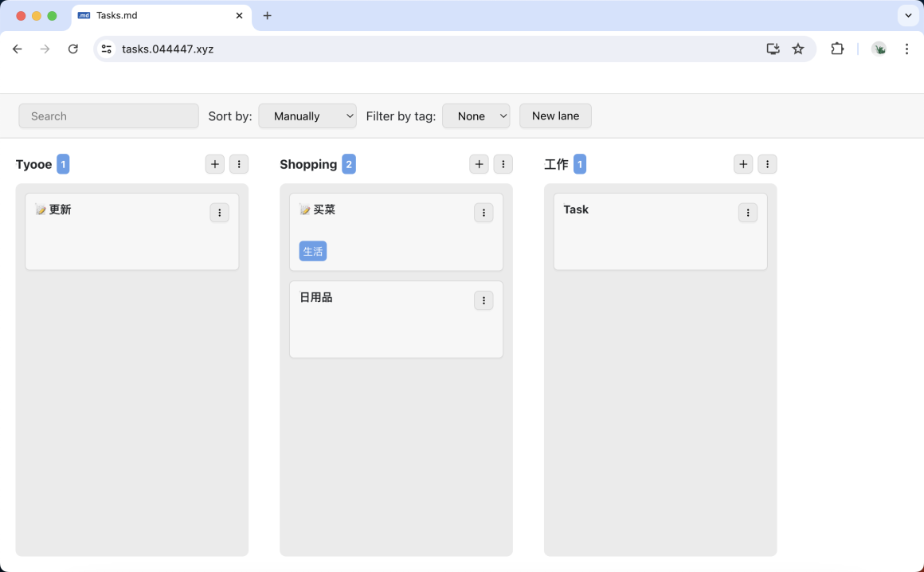Expand the Sort by dropdown

click(x=307, y=116)
